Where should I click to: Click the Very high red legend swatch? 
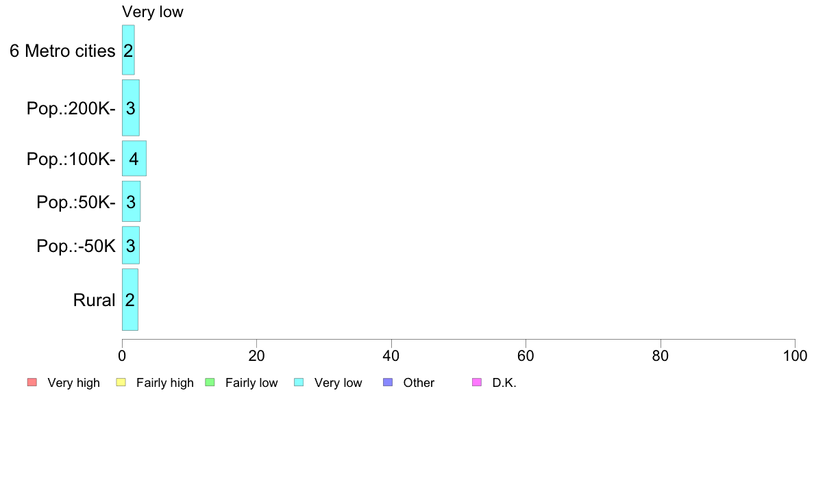(32, 383)
